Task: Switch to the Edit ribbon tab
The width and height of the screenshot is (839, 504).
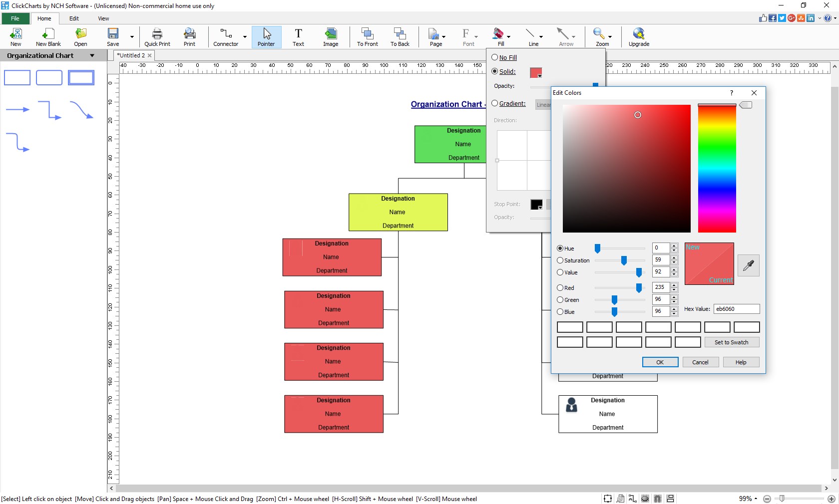Action: (x=74, y=18)
